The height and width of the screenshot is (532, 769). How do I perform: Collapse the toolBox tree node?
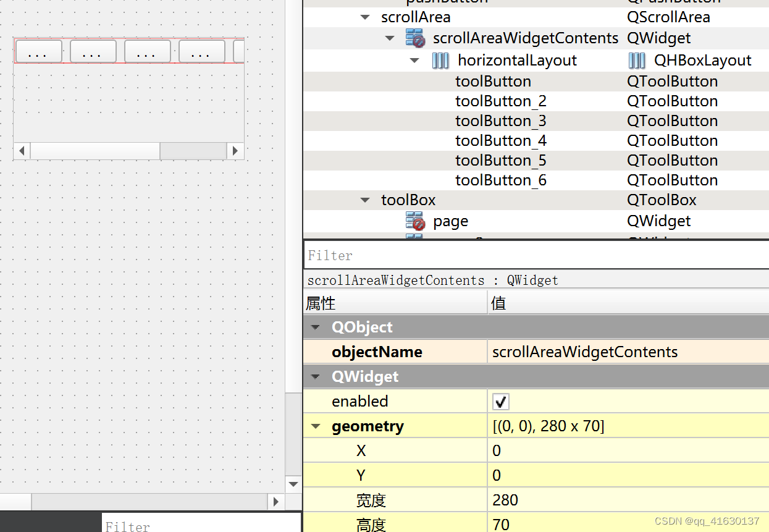click(364, 200)
